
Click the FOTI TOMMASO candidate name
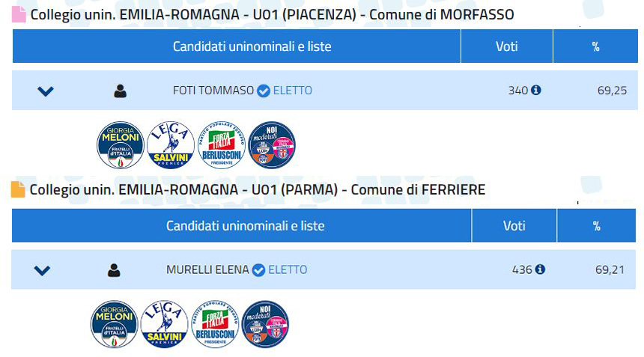[213, 91]
